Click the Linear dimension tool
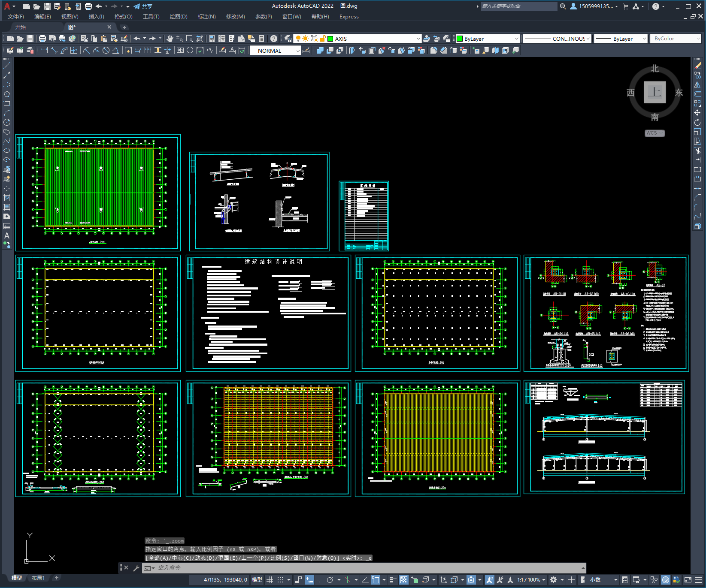Screen dimensions: 706x588 pyautogui.click(x=44, y=50)
